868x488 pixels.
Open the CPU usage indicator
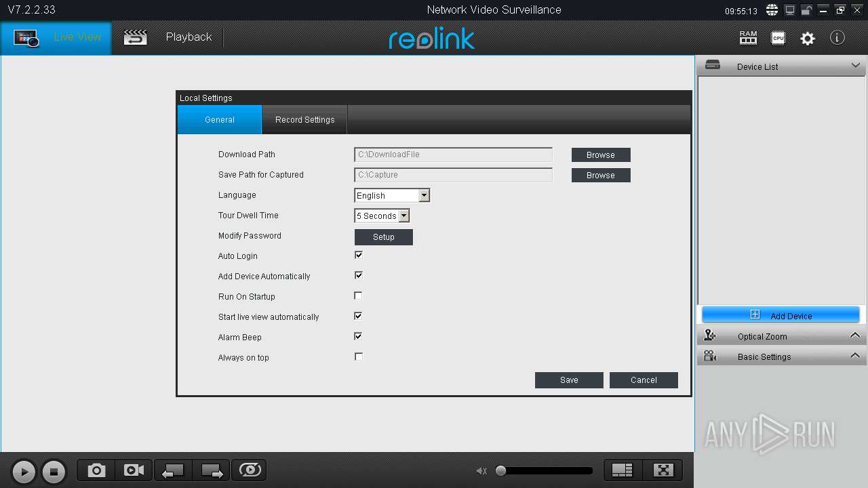pos(778,38)
